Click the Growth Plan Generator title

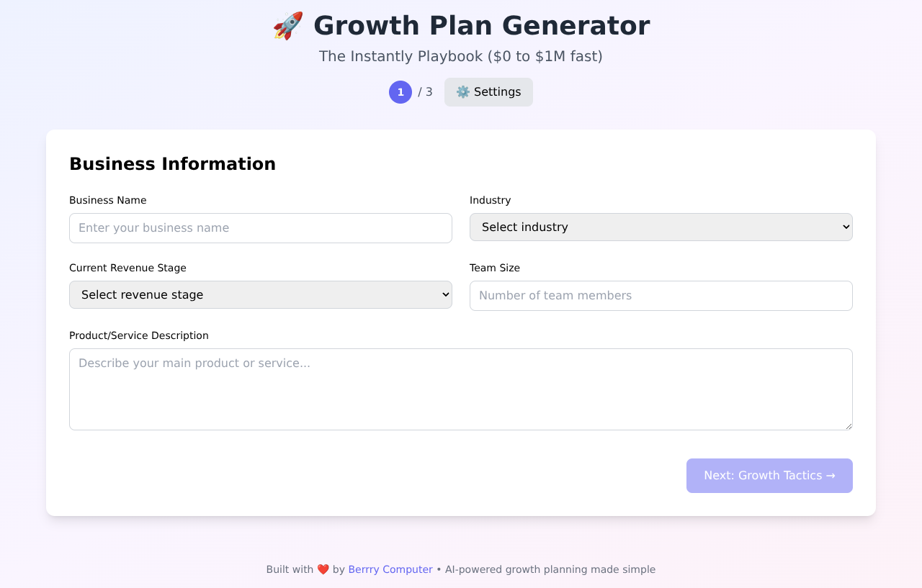tap(481, 25)
